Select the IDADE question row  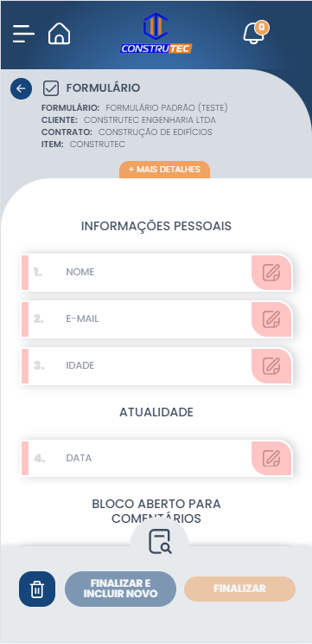pyautogui.click(x=156, y=366)
